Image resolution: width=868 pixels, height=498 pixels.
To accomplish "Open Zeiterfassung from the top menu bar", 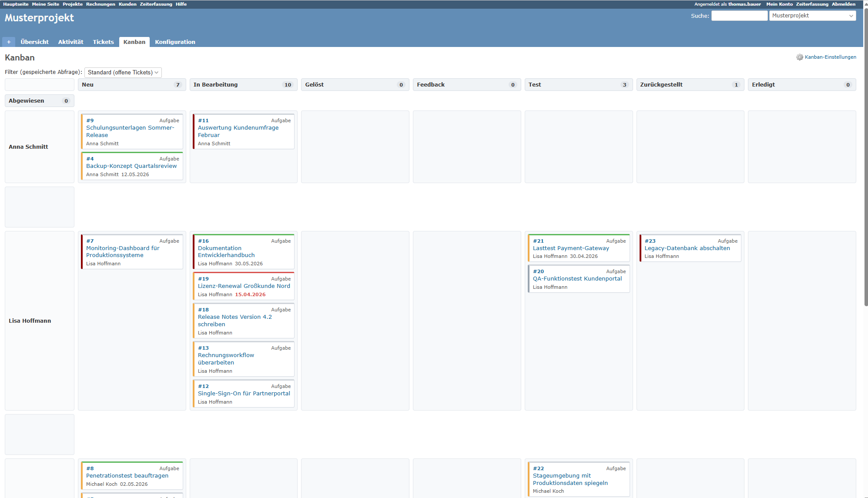I will 156,4.
